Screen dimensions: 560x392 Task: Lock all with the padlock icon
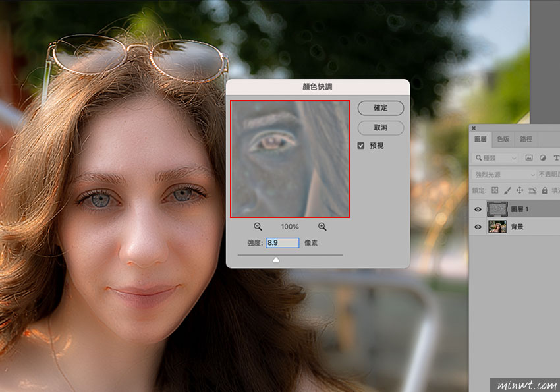pos(545,190)
